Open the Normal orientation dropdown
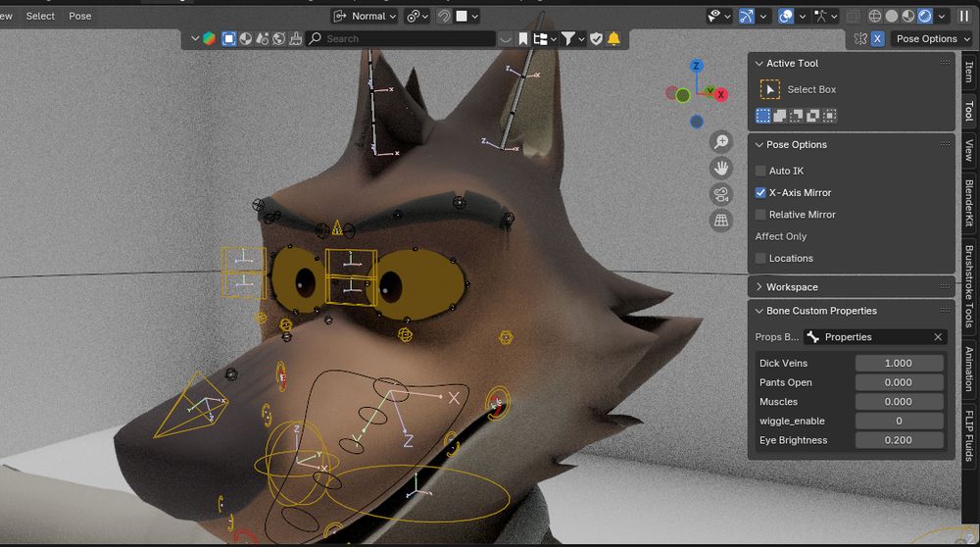Image resolution: width=980 pixels, height=547 pixels. click(x=365, y=17)
